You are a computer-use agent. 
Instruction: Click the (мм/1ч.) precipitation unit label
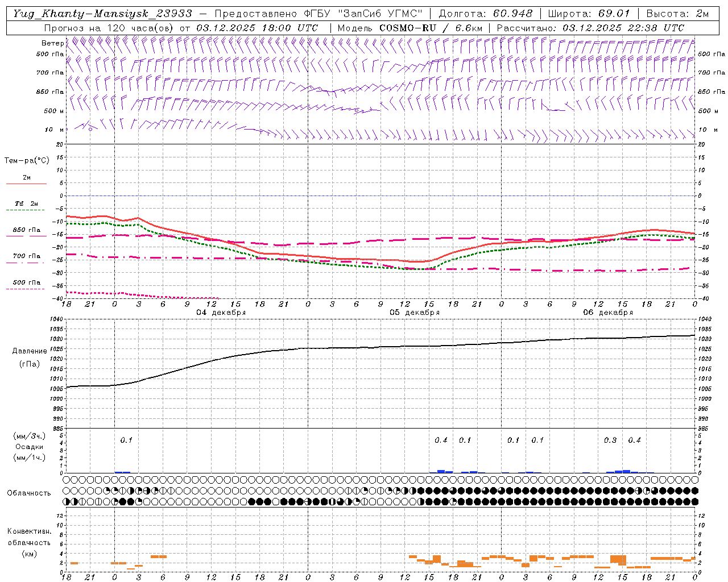point(30,458)
